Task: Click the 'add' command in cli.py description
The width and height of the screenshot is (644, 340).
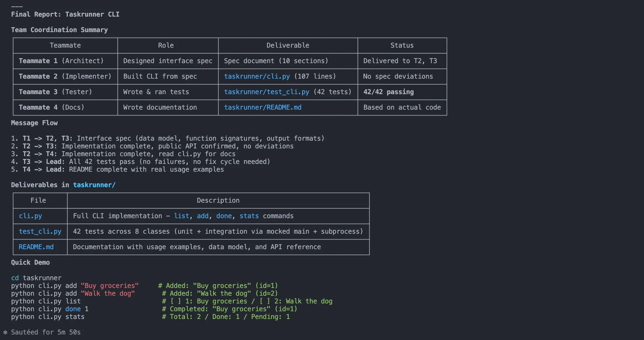Action: point(203,216)
